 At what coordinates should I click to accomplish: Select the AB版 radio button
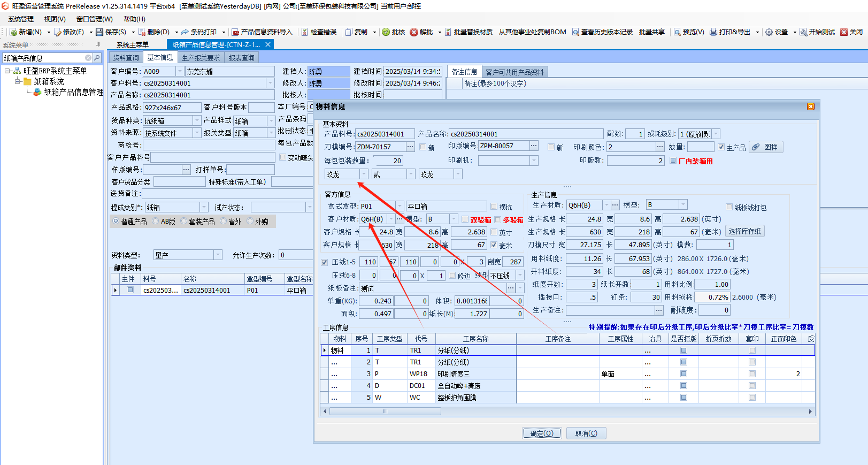tap(156, 221)
